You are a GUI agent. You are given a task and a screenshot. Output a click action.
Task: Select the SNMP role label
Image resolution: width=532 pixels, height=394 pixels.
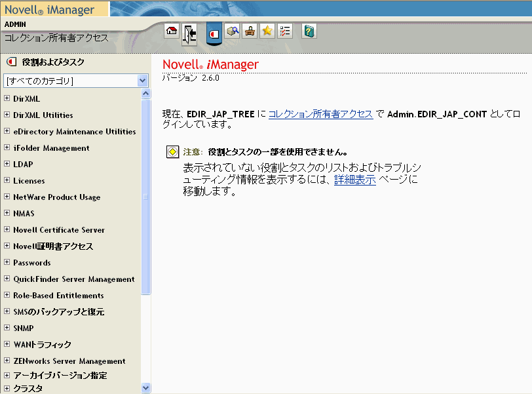tap(24, 328)
